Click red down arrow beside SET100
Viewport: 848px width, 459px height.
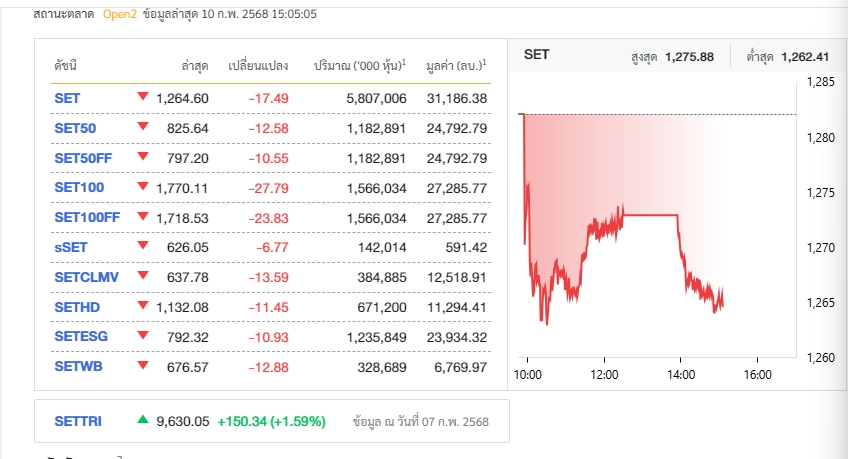[143, 186]
